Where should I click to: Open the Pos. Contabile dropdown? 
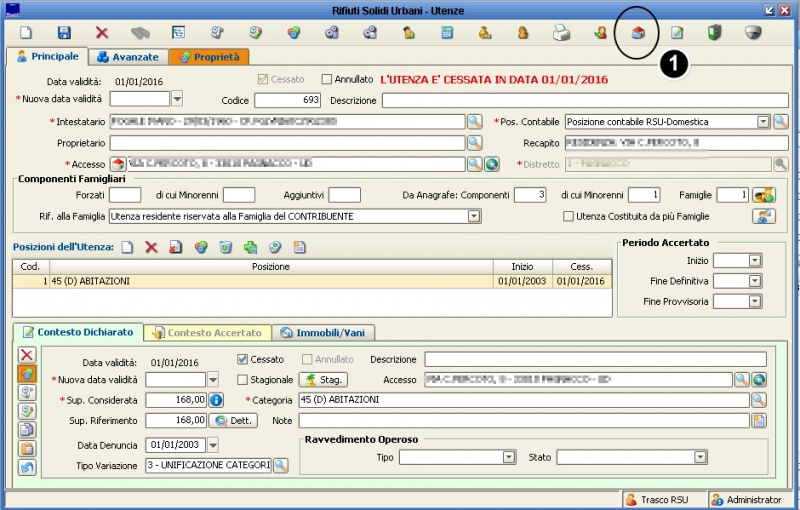pos(763,122)
